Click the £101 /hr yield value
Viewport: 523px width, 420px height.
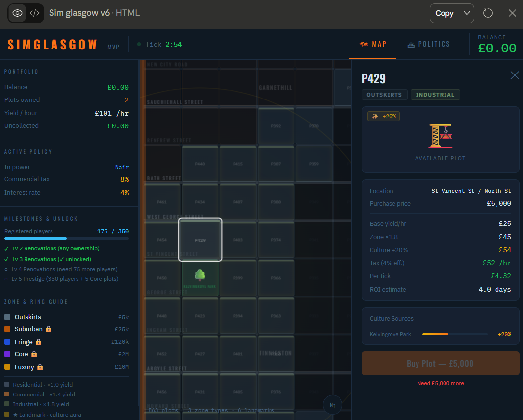(111, 113)
